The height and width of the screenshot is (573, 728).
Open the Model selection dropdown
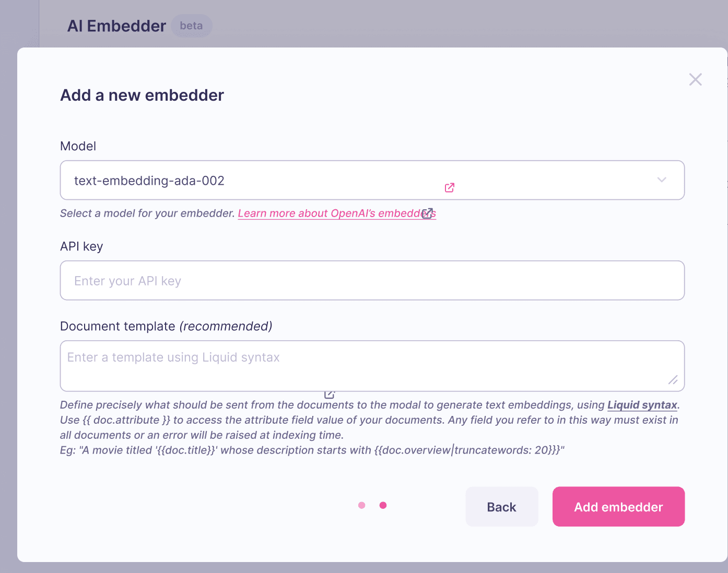pyautogui.click(x=372, y=180)
